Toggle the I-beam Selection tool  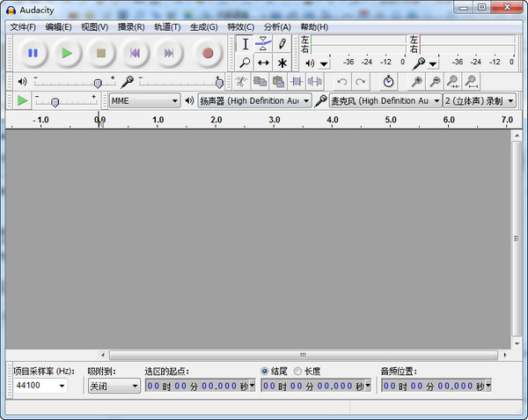point(246,44)
